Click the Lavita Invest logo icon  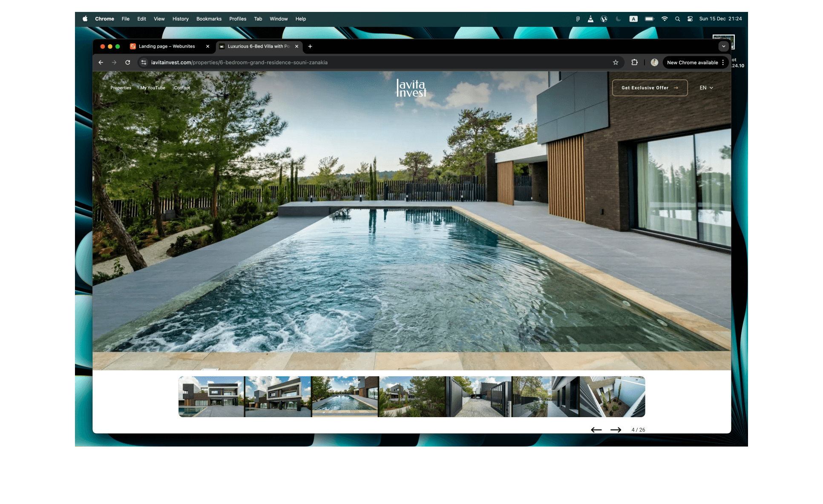[411, 88]
